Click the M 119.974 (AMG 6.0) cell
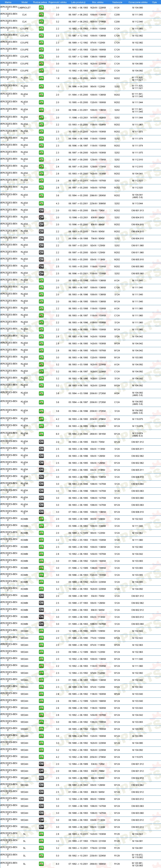 [x=137, y=434]
